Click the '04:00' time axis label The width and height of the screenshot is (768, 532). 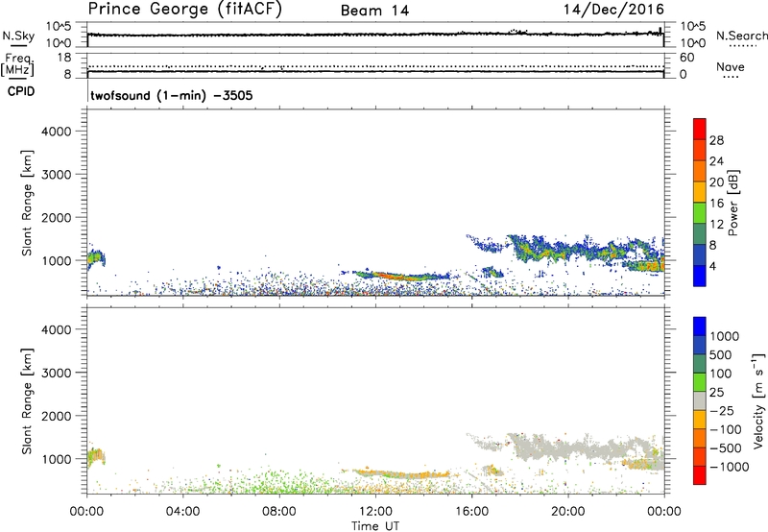[182, 512]
